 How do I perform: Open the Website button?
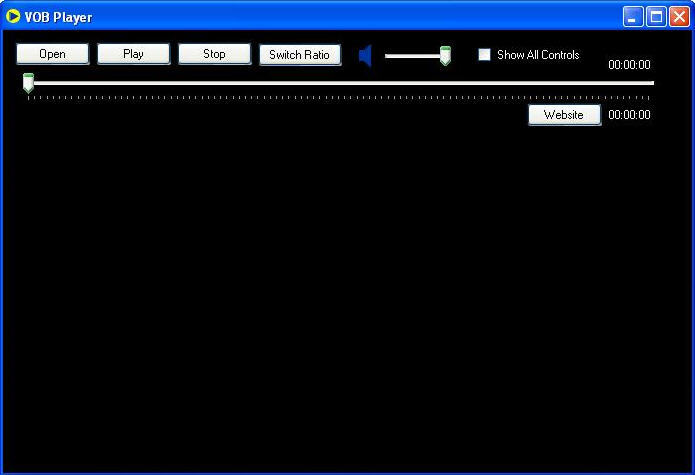coord(564,115)
